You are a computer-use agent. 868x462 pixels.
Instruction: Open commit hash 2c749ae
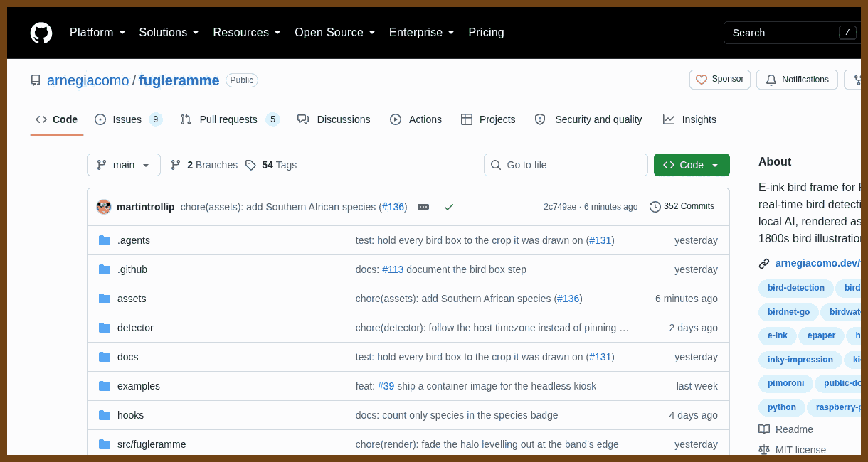(x=560, y=207)
